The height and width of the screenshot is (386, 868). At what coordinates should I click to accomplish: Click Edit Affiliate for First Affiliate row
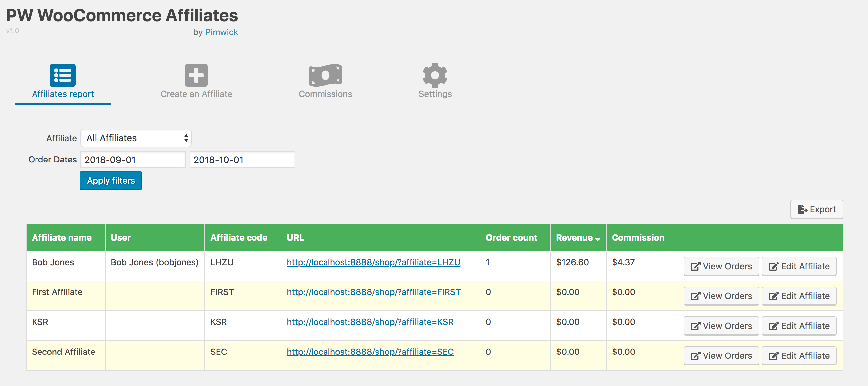[799, 296]
